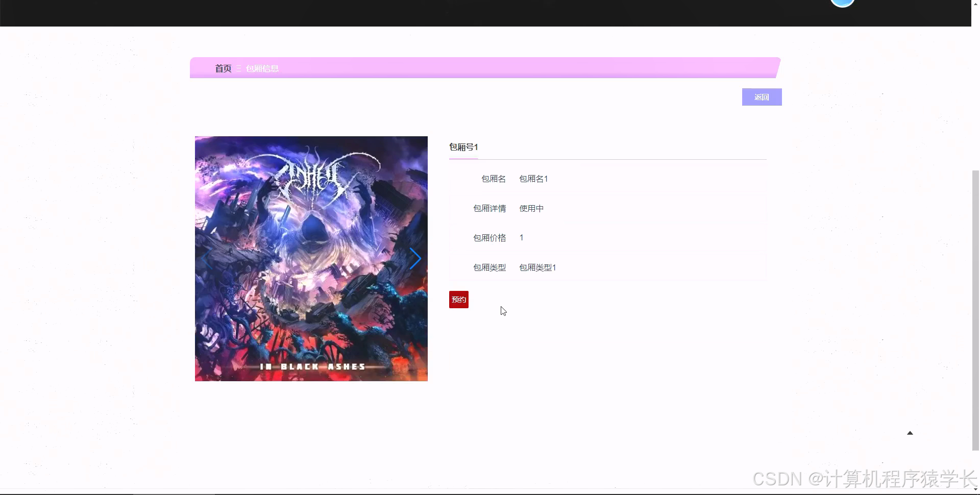Click the breadcrumb separator icon beside 首页

(238, 68)
